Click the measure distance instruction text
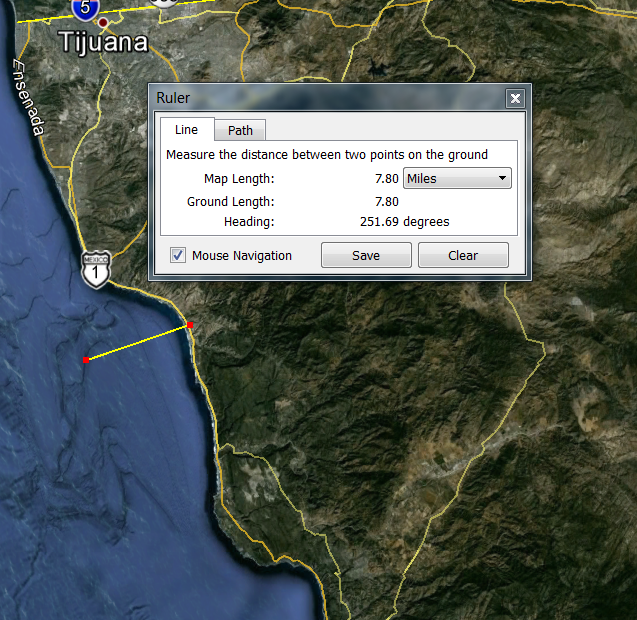Image resolution: width=637 pixels, height=620 pixels. coord(327,155)
